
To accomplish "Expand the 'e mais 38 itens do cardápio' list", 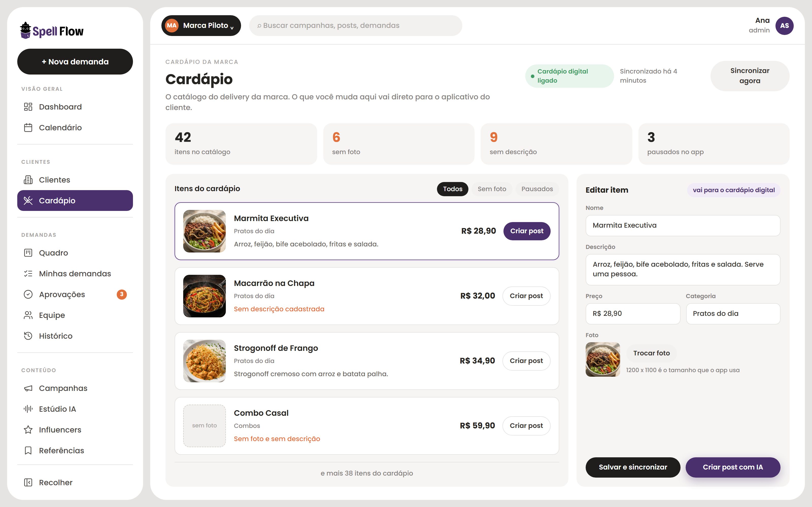I will 367,473.
